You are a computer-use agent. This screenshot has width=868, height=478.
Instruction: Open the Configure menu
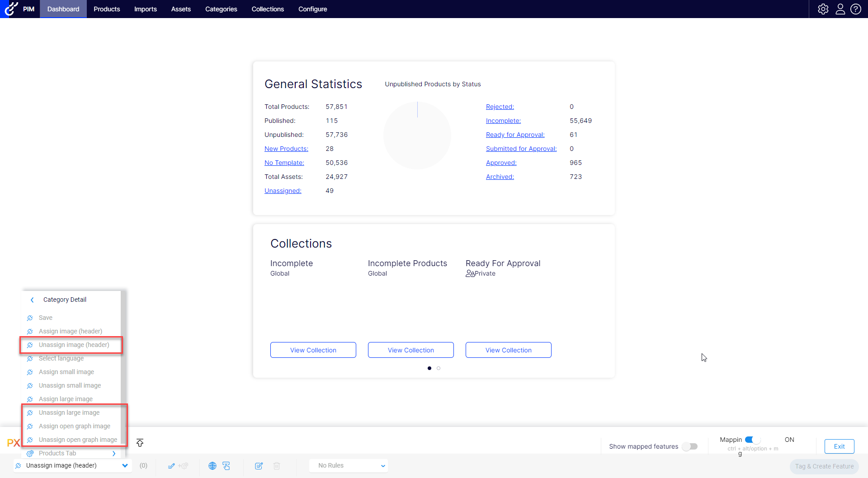click(x=313, y=9)
